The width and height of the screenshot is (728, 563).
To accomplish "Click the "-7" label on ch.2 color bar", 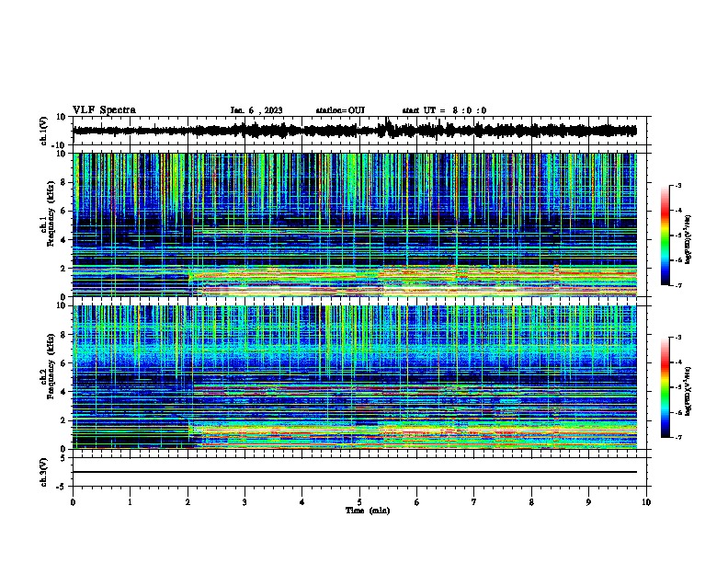I will (x=678, y=438).
